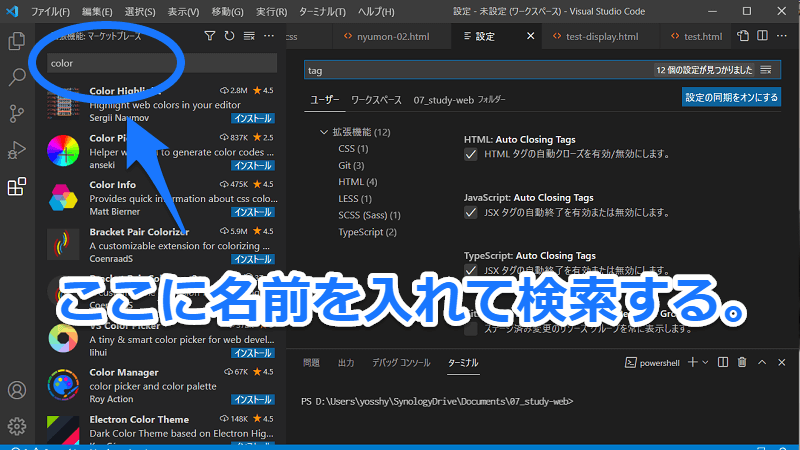Open the Manage gear icon
This screenshot has width=800, height=450.
17,427
